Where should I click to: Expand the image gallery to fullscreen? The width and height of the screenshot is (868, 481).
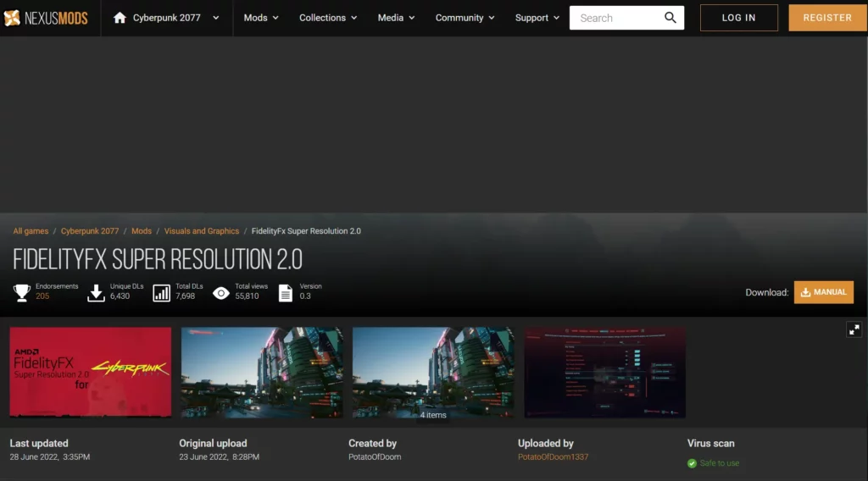pos(854,329)
